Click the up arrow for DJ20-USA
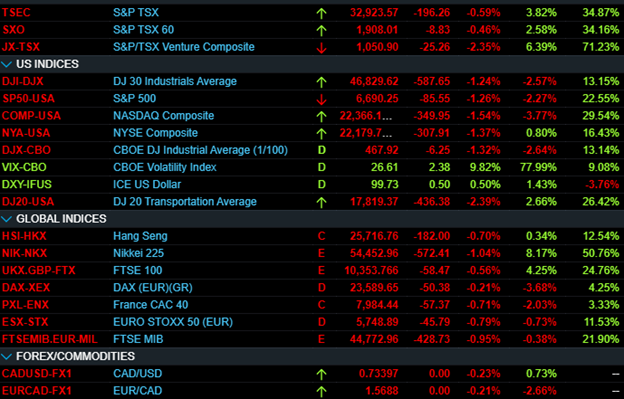The image size is (624, 399). tap(322, 202)
